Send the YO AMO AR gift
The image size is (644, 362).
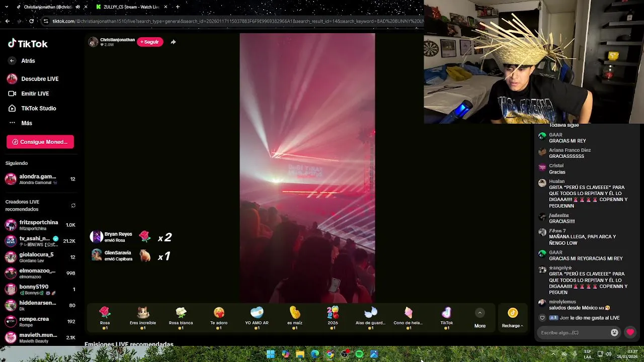(257, 318)
